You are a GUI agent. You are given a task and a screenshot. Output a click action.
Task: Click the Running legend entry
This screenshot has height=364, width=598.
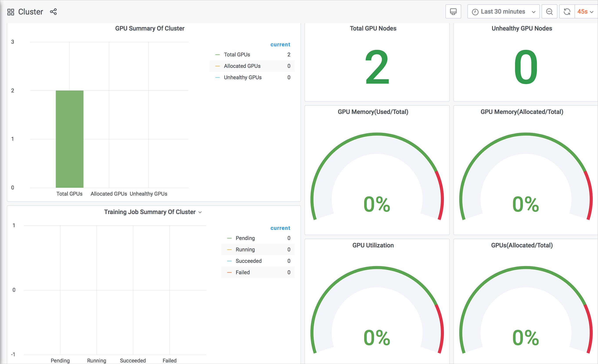(245, 249)
